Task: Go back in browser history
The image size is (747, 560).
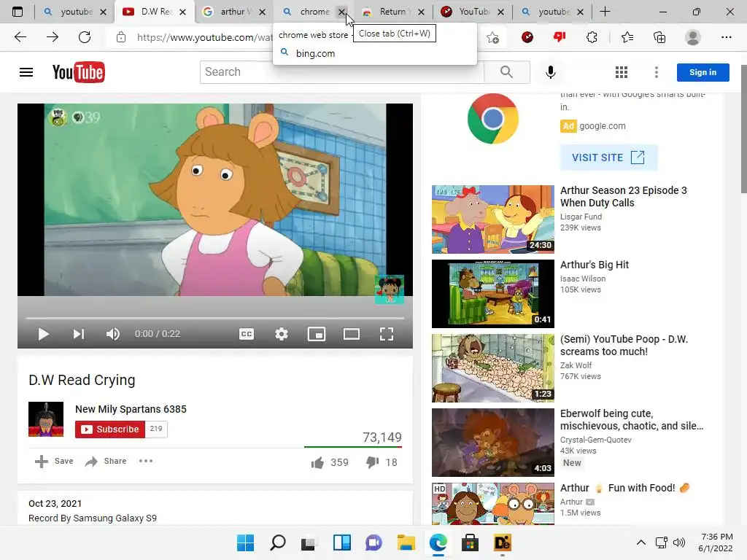Action: coord(20,37)
